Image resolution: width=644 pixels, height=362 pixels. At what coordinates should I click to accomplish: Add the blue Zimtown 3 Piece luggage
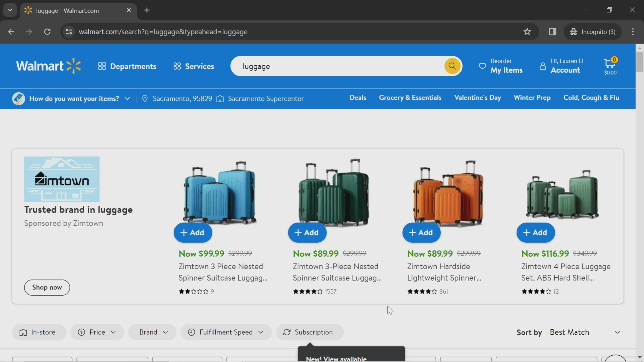click(193, 233)
